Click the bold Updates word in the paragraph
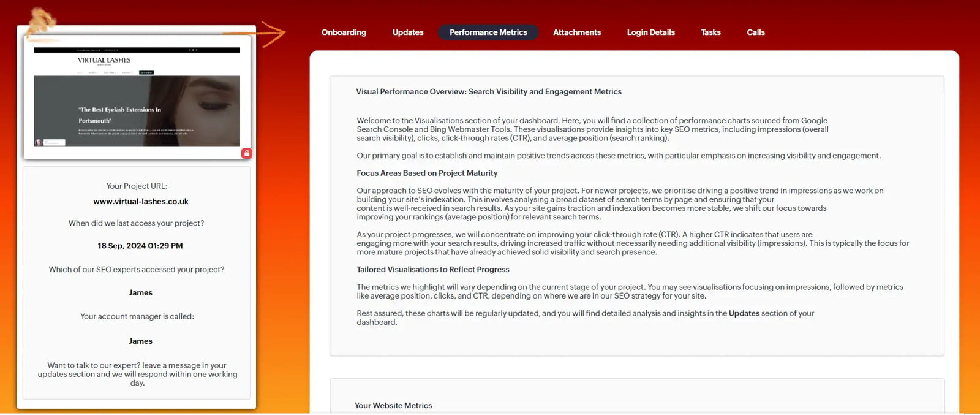 [744, 313]
